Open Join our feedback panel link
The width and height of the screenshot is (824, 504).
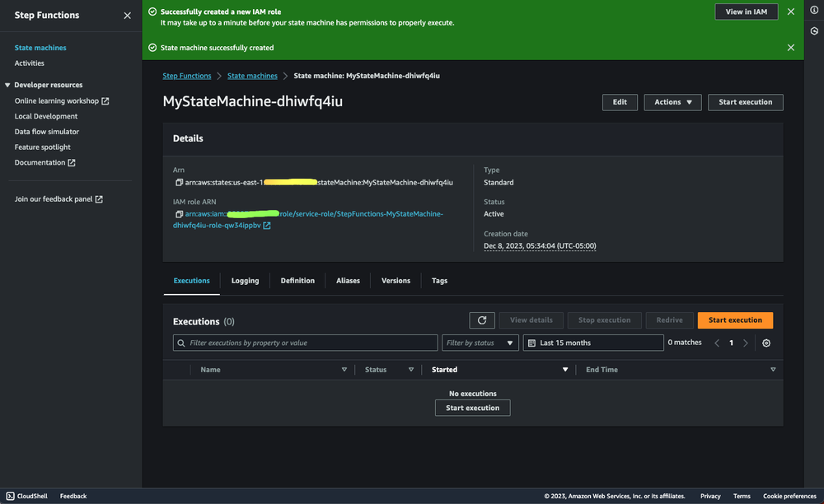(59, 199)
